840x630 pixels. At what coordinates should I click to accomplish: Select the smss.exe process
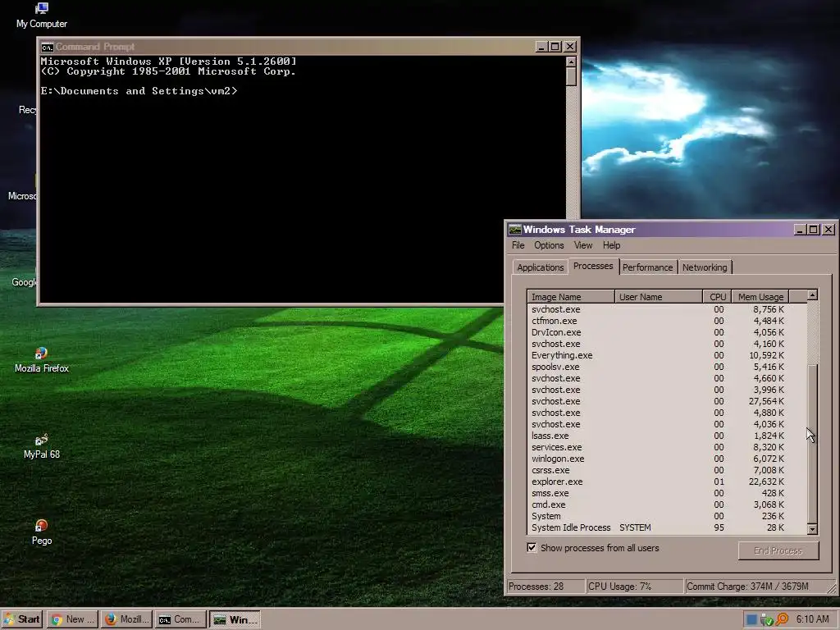666,493
